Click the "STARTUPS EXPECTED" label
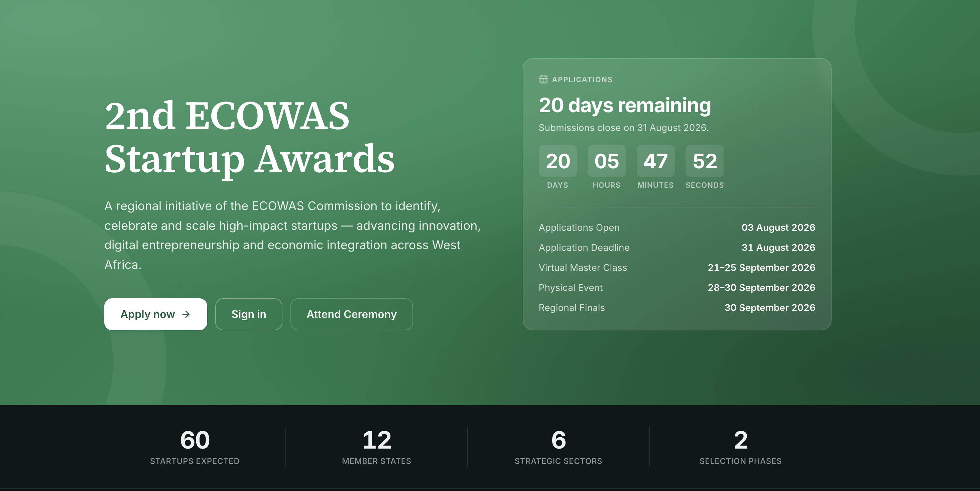This screenshot has width=980, height=491. click(195, 461)
